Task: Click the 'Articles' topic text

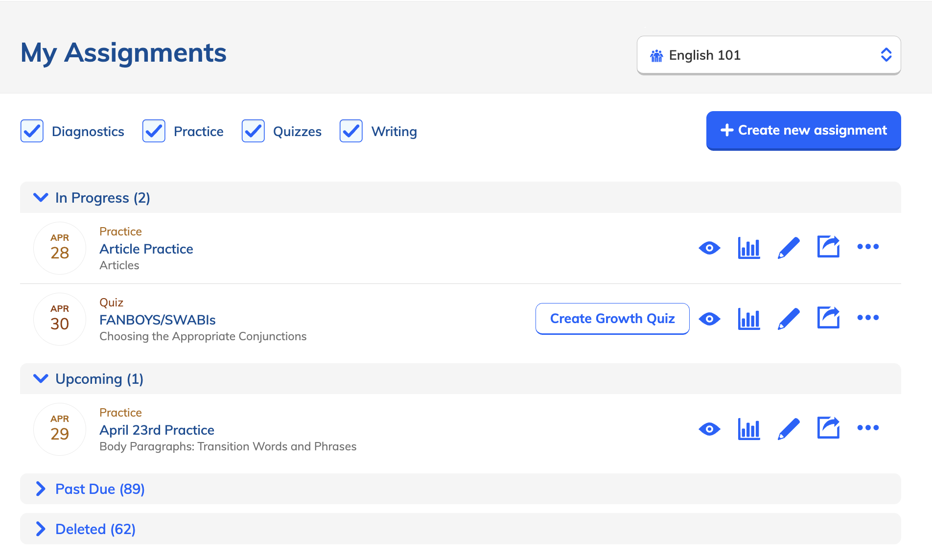Action: 119,265
